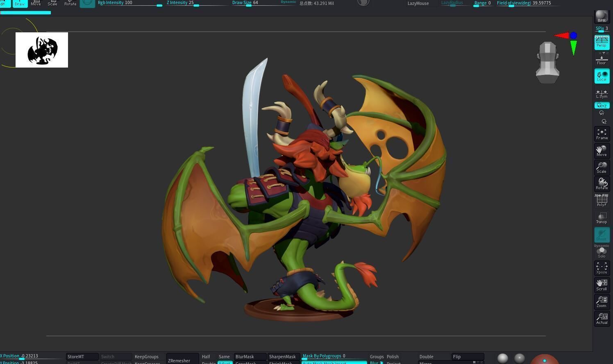Adjust the Range slider
Screen dimensions: 613x364
click(483, 3)
